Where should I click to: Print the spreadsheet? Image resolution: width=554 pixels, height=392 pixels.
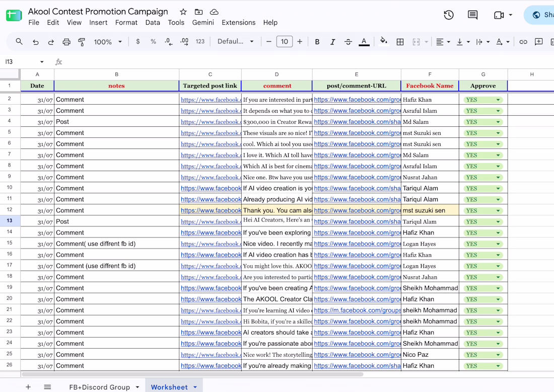pos(66,42)
